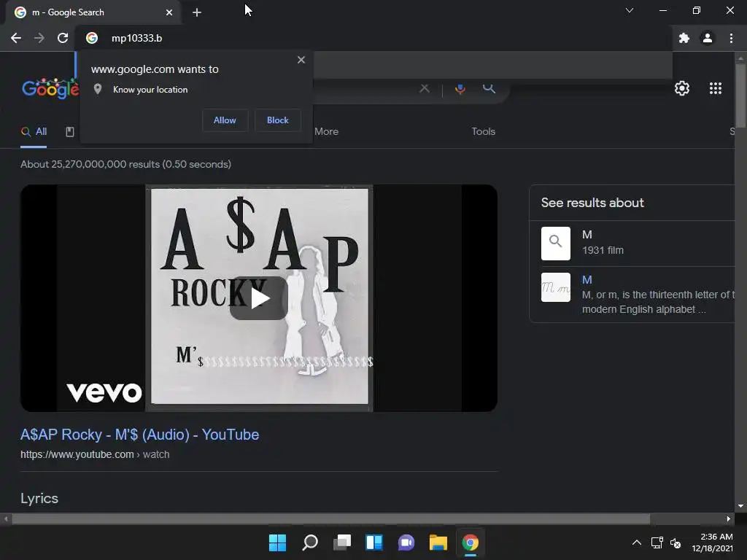This screenshot has width=747, height=560.
Task: Click the muted volume tray icon
Action: click(676, 542)
